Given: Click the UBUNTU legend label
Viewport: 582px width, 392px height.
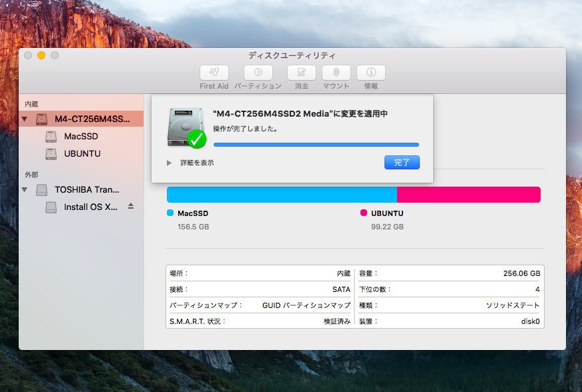Looking at the screenshot, I should tap(387, 213).
